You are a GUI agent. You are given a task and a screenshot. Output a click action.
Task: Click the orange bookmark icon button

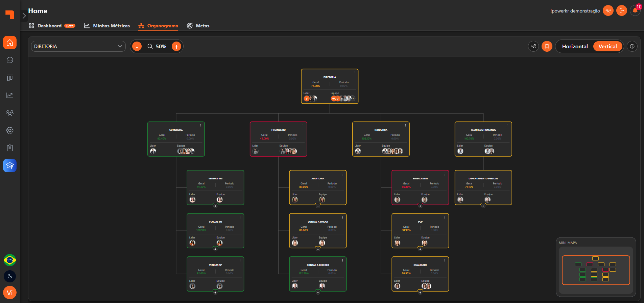[547, 46]
